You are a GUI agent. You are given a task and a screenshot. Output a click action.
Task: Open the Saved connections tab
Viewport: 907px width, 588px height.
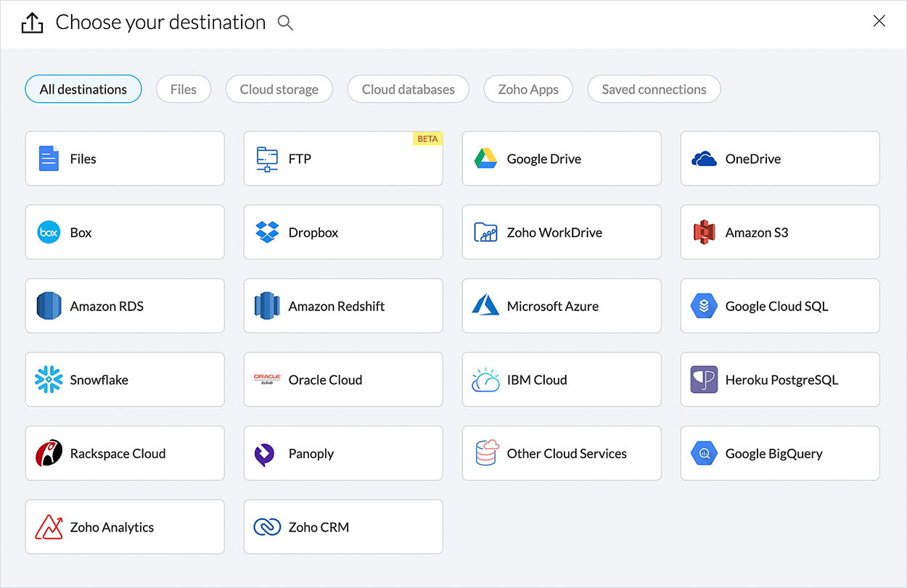[x=653, y=89]
